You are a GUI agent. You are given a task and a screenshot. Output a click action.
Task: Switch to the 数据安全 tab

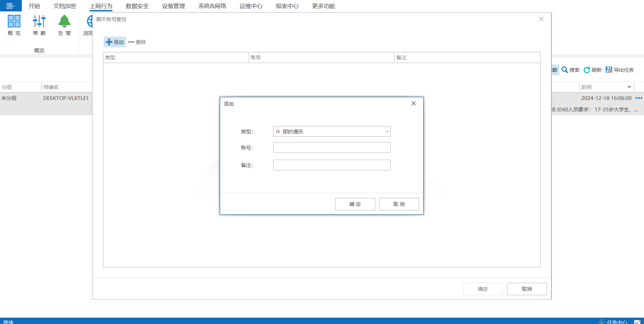(x=137, y=6)
